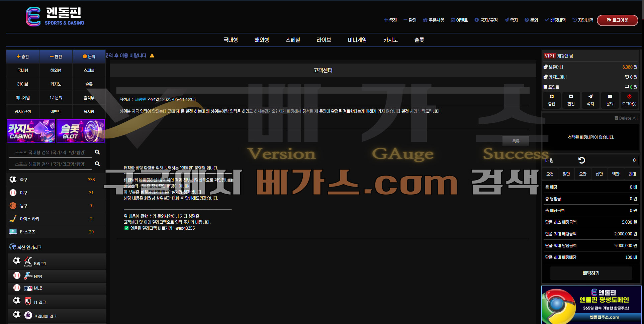The image size is (644, 324).
Task: Focus the 스포츠 국내형 검색 field
Action: click(x=50, y=152)
